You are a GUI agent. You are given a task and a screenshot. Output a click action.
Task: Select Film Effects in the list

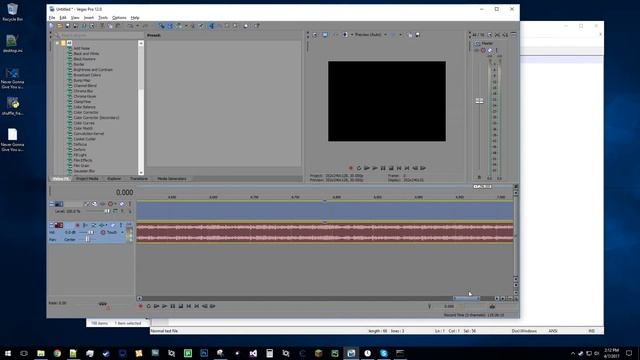coord(83,160)
